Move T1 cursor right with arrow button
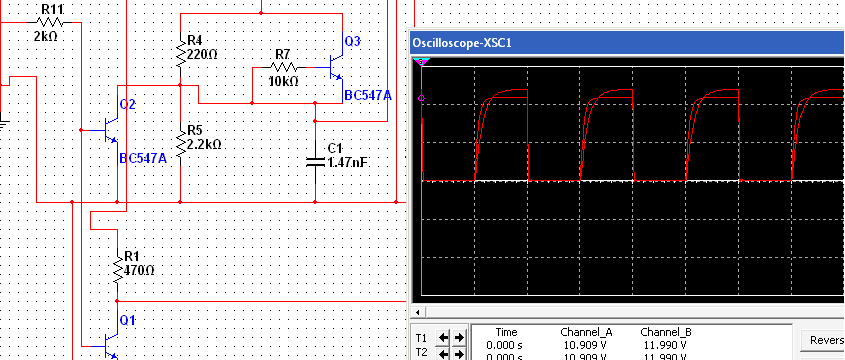Image resolution: width=845 pixels, height=360 pixels. pyautogui.click(x=459, y=338)
